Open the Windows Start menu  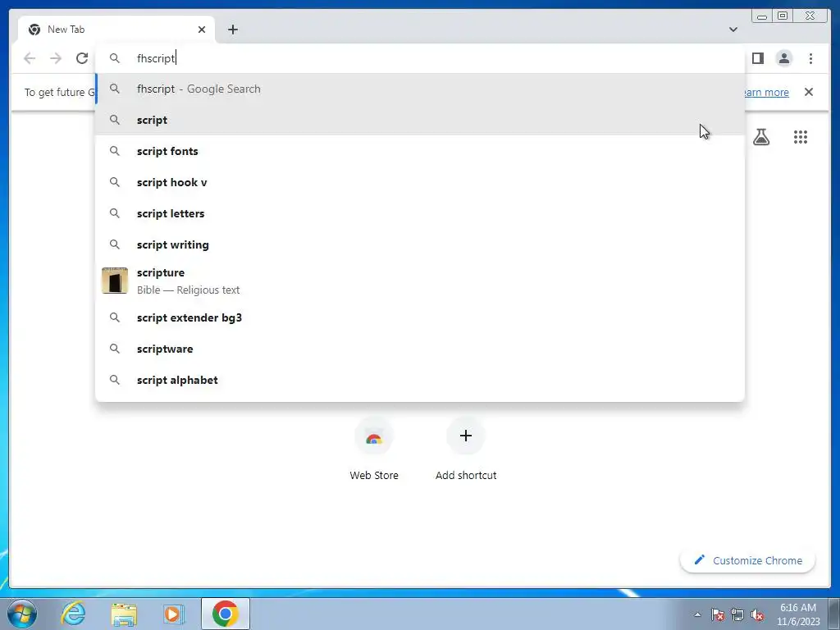coord(22,614)
